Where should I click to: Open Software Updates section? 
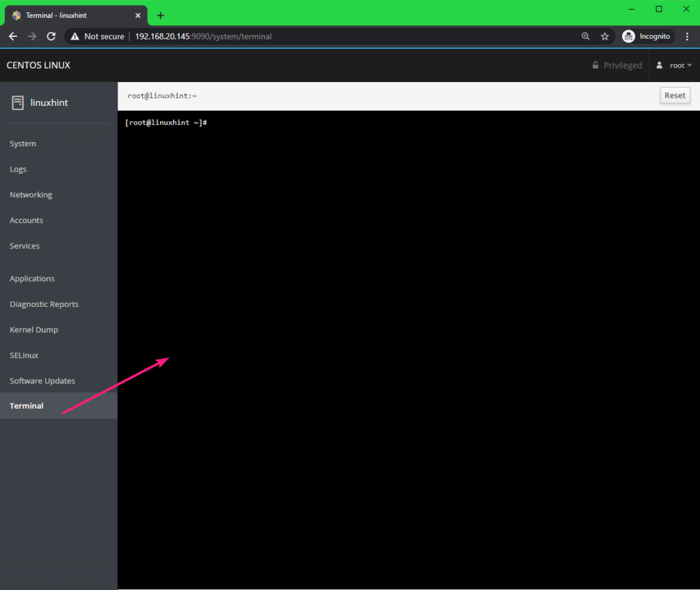(42, 381)
